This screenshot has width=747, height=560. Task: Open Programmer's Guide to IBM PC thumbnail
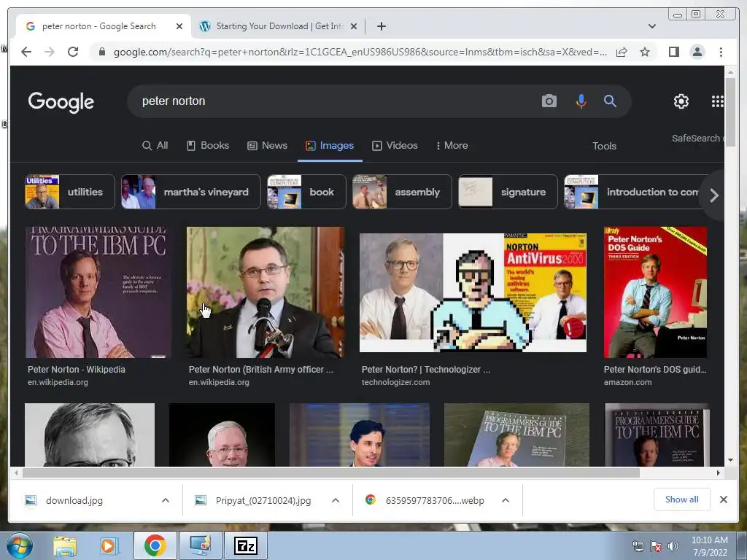click(x=98, y=292)
